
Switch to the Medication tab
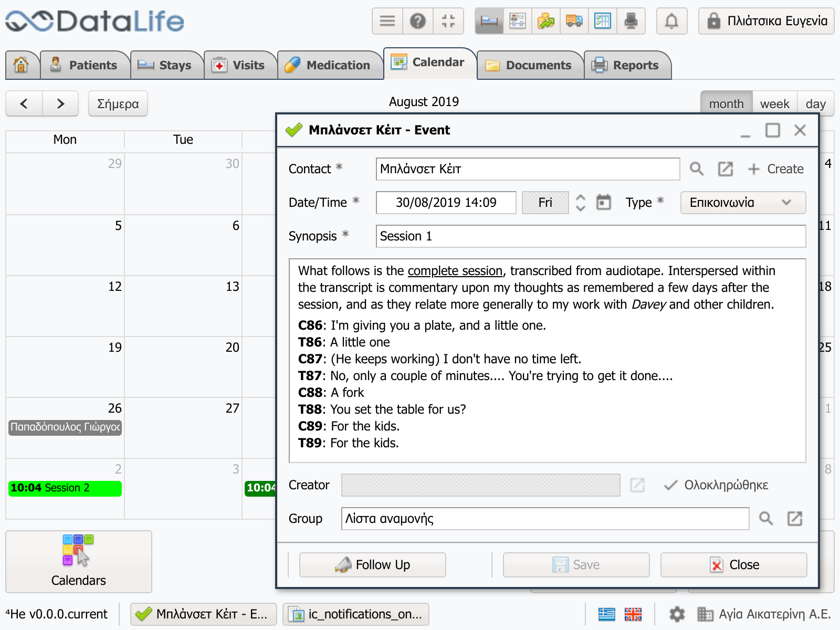(x=329, y=65)
